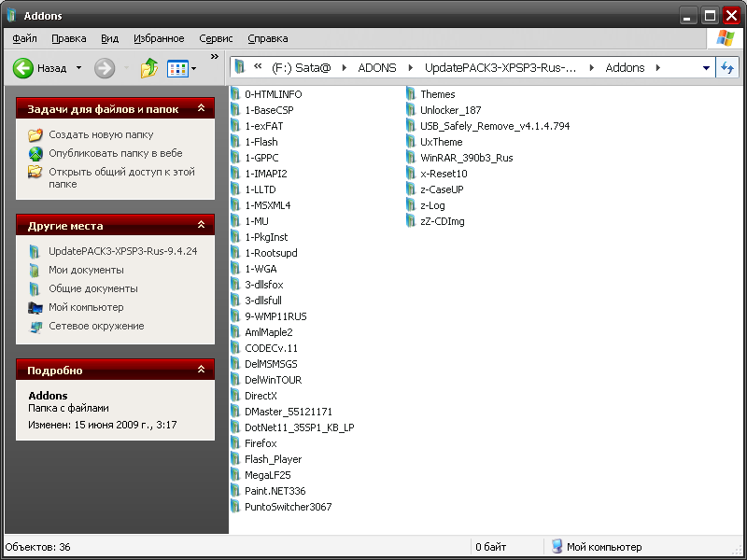Select the DirectX folder

(261, 396)
